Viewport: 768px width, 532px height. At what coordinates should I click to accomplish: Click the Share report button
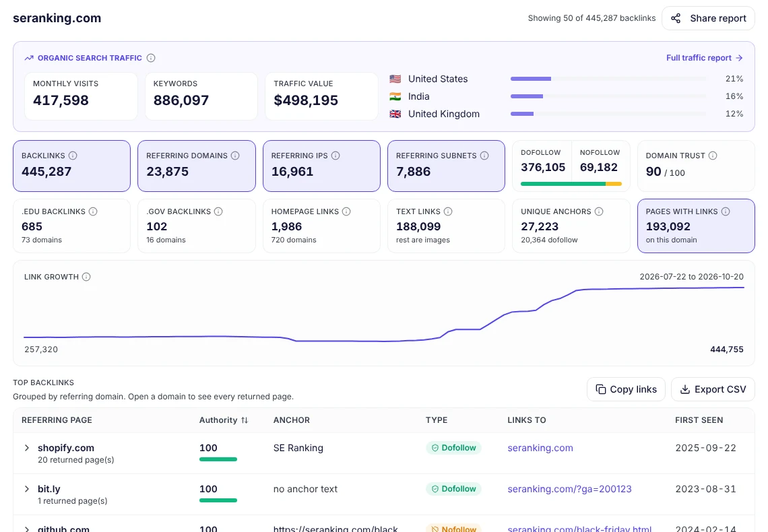tap(708, 19)
